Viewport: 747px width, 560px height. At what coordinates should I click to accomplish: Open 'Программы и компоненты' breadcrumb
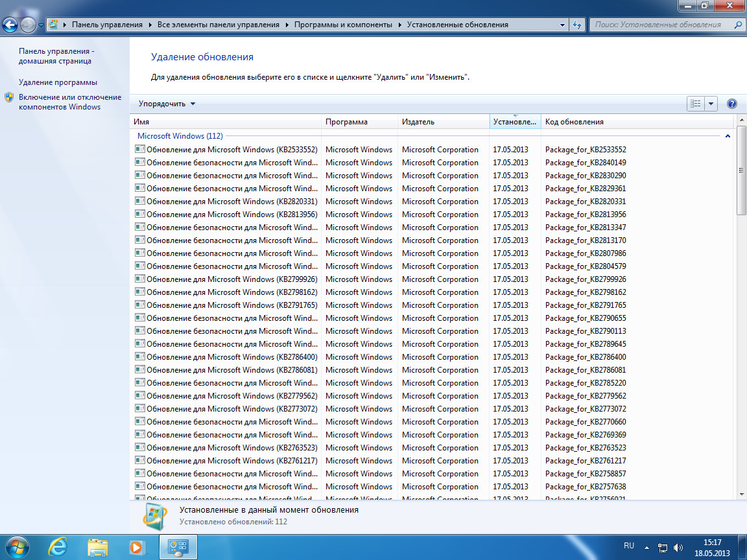[343, 25]
